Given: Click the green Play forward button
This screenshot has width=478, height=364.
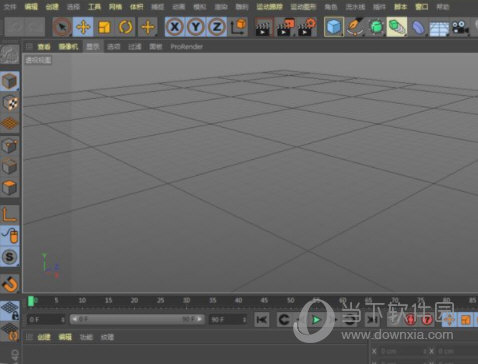Looking at the screenshot, I should pos(316,320).
